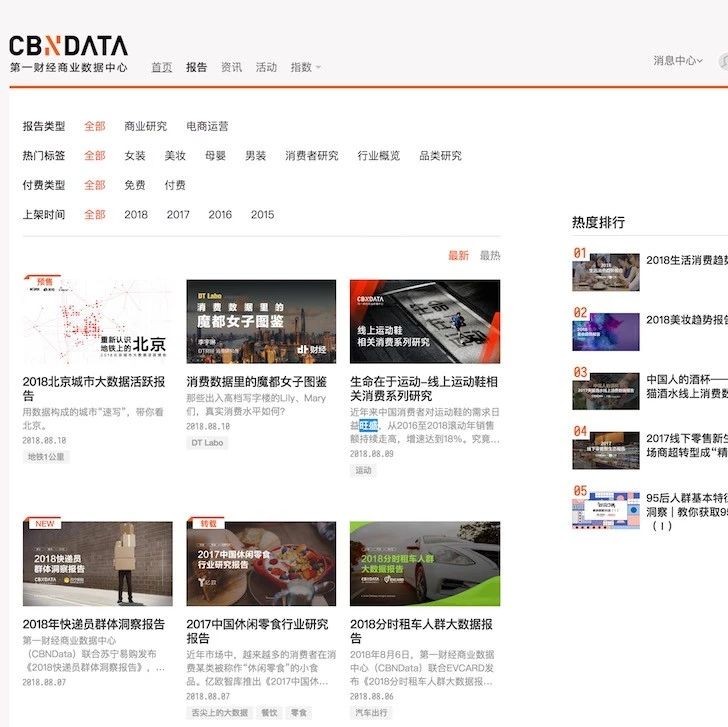Select the 免费 payment filter
Image resolution: width=728 pixels, height=727 pixels.
tap(135, 185)
